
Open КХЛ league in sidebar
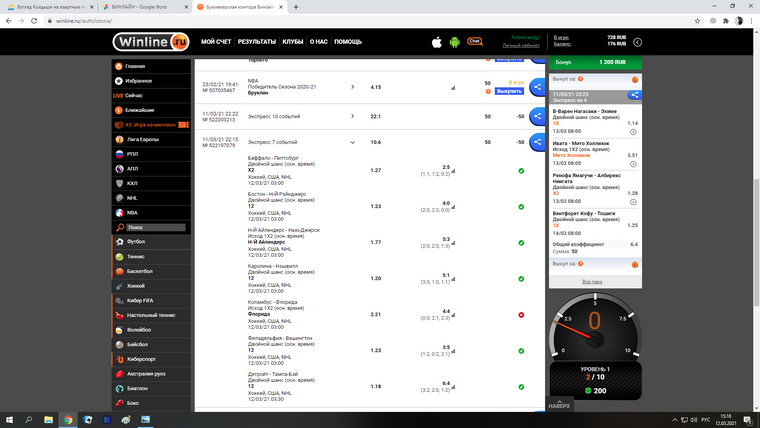[x=151, y=183]
